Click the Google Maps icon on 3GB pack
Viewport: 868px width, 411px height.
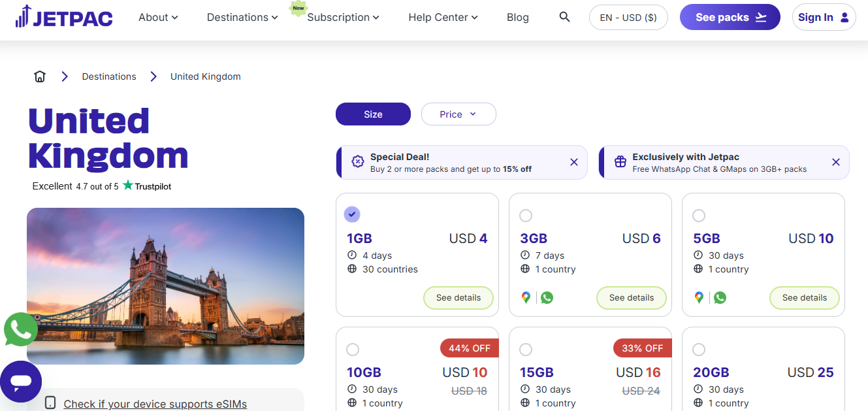pyautogui.click(x=526, y=297)
